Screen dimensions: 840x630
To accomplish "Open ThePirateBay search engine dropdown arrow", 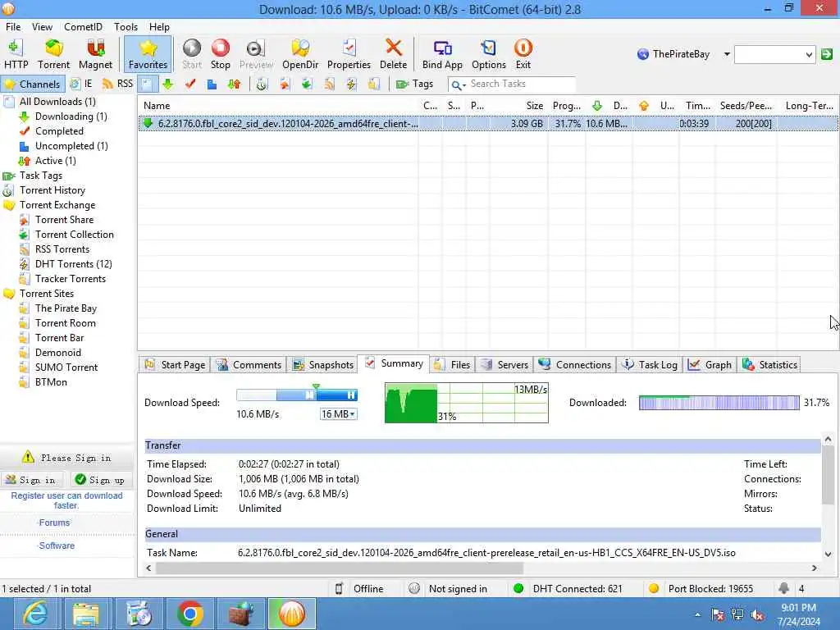I will point(727,54).
